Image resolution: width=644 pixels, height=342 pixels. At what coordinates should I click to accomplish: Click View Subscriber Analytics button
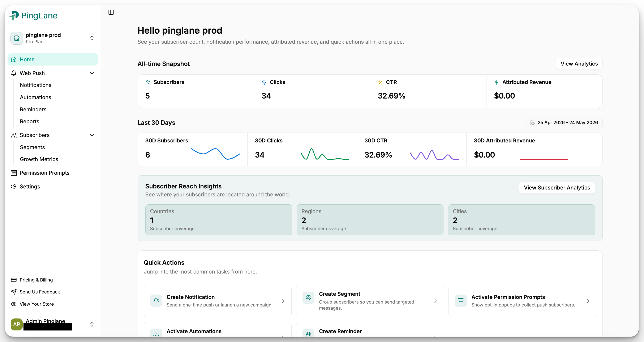tap(557, 188)
